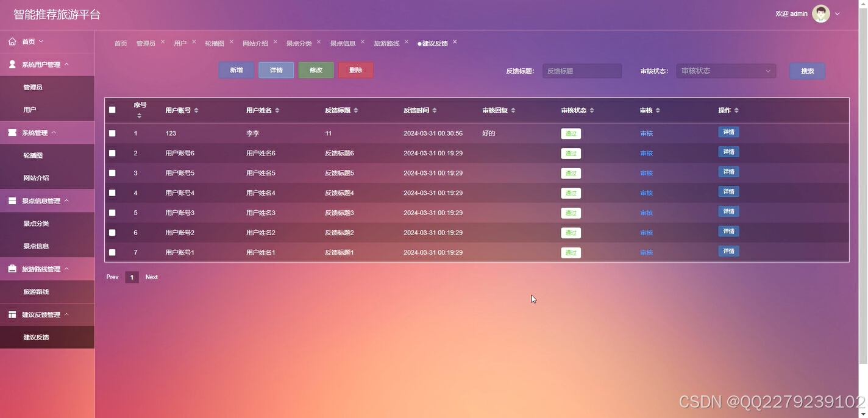Toggle the select-all checkbox in table header

pyautogui.click(x=112, y=110)
